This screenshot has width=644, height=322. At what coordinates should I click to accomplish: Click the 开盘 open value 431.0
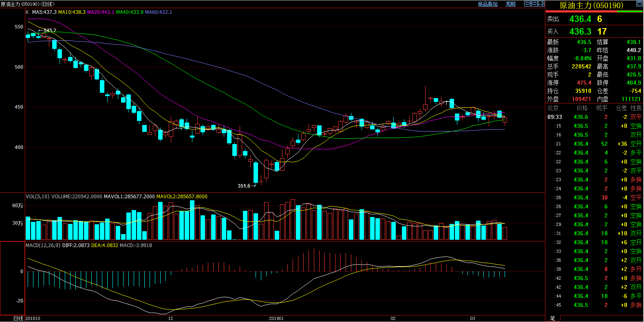[634, 59]
